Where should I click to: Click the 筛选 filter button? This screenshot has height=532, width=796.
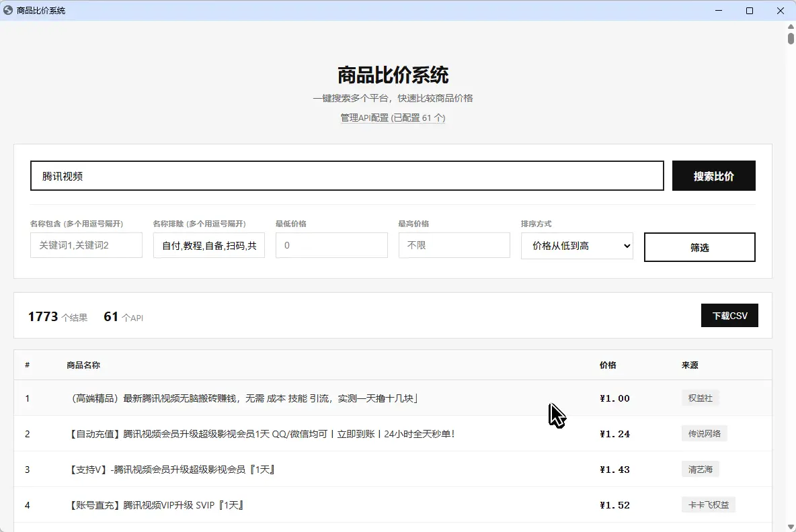pos(699,247)
